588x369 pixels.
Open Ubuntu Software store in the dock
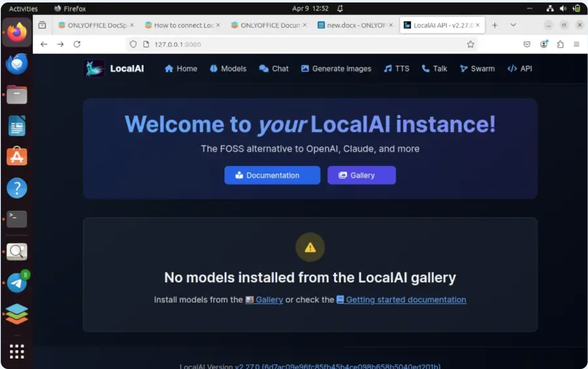tap(17, 156)
